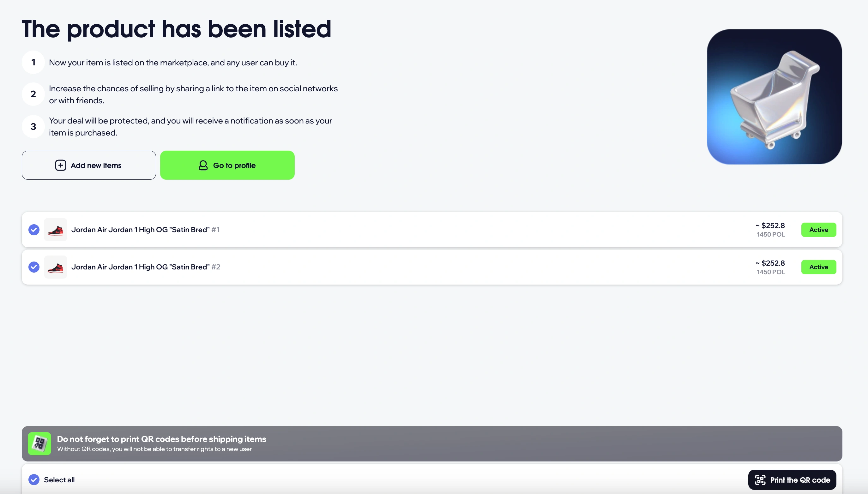The height and width of the screenshot is (494, 868).
Task: Click the shopping cart illustration
Action: click(774, 97)
